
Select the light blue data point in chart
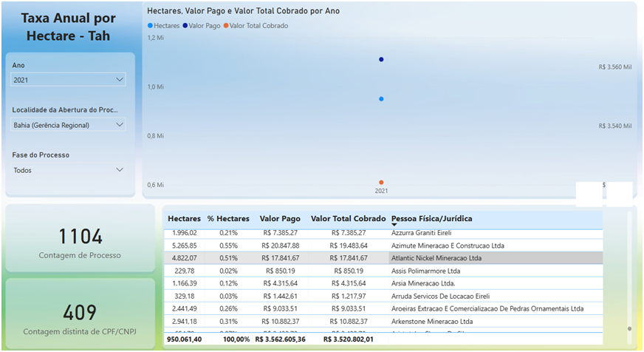tap(381, 98)
